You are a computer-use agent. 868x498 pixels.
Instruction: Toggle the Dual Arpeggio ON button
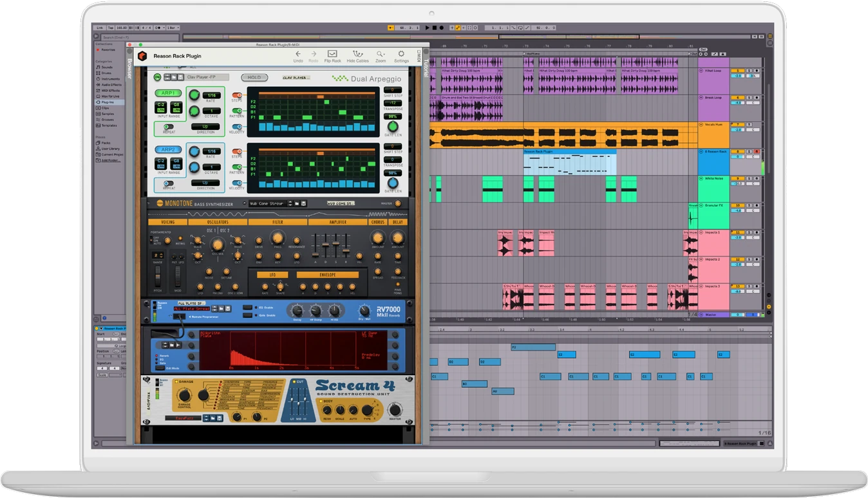pos(156,77)
